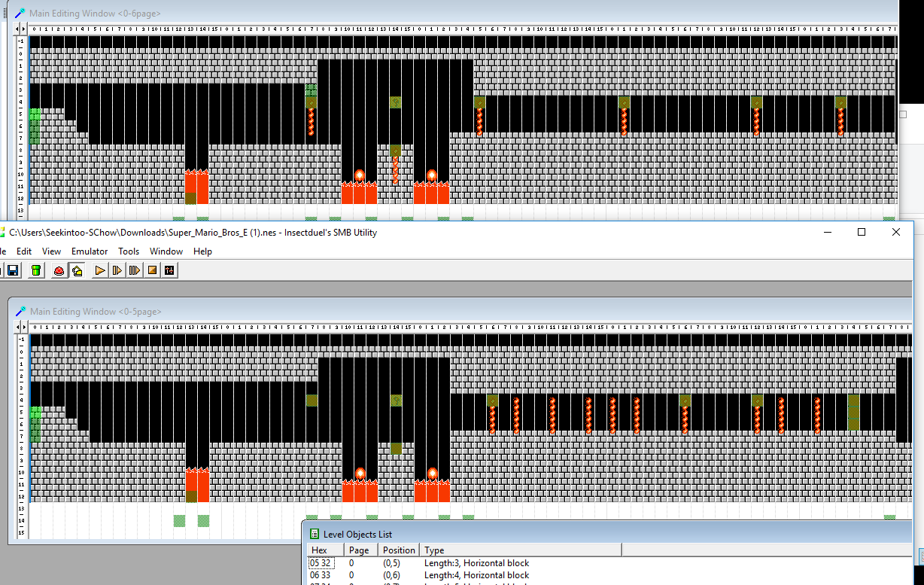Open the Emulator menu
Screen dimensions: 924x585
90,251
